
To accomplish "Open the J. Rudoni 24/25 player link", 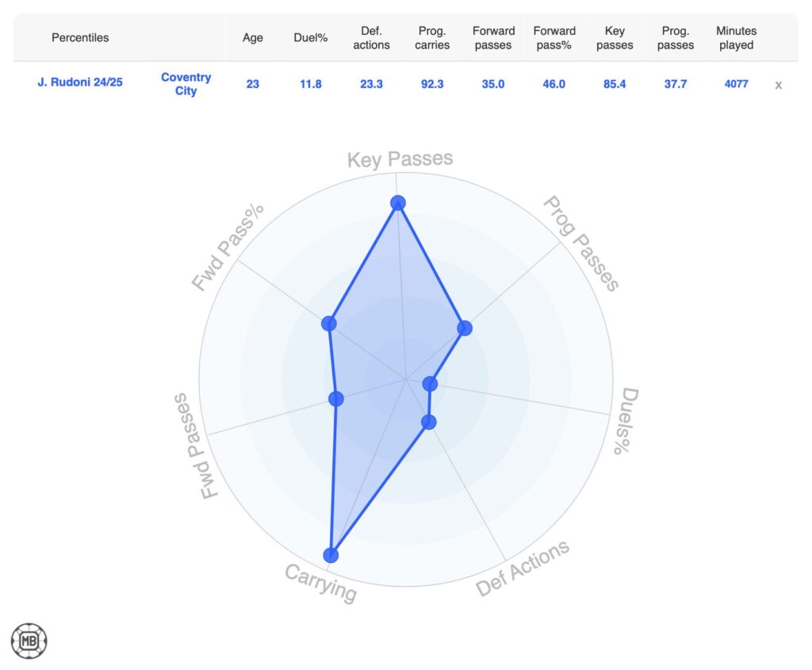I will (80, 82).
